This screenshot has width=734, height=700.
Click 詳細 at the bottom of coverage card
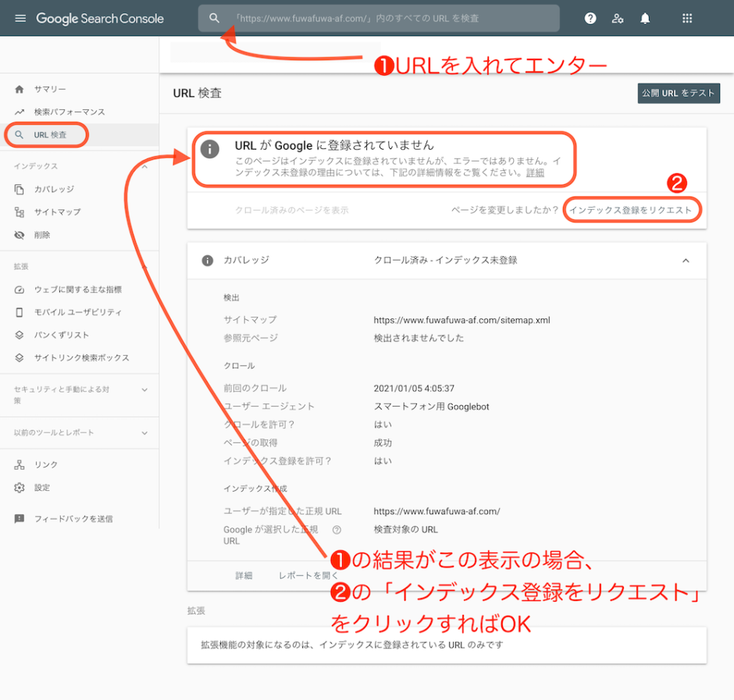coord(244,576)
